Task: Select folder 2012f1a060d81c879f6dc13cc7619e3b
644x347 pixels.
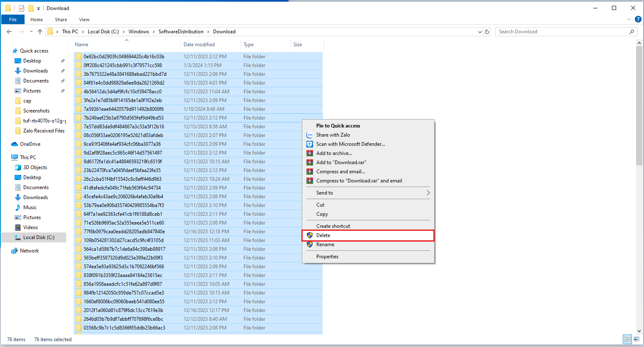Action: click(198, 310)
